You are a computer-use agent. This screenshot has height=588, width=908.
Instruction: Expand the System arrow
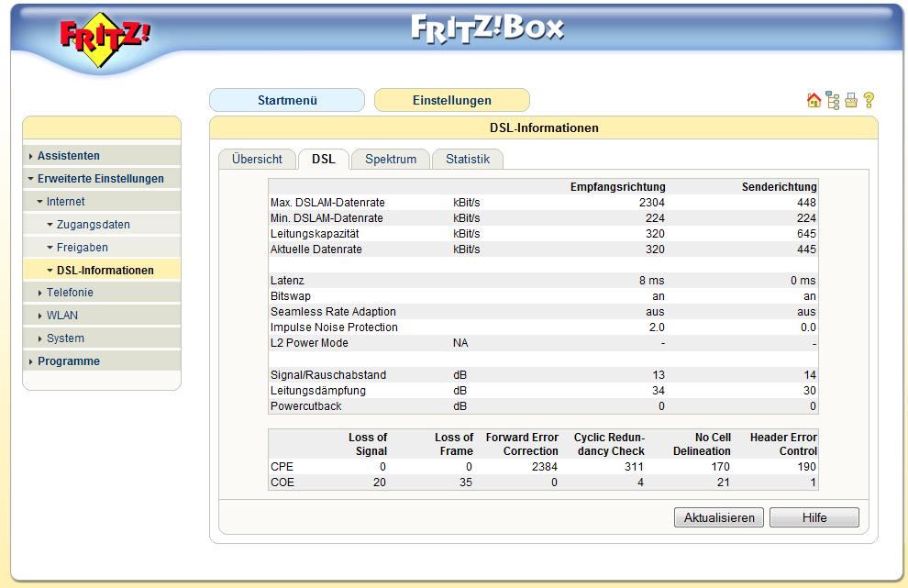coord(39,338)
